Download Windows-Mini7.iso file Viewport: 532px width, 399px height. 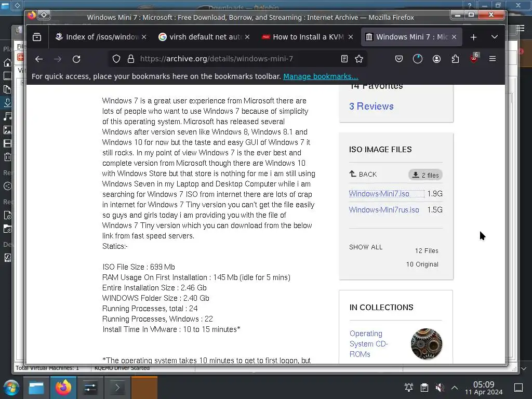click(379, 194)
